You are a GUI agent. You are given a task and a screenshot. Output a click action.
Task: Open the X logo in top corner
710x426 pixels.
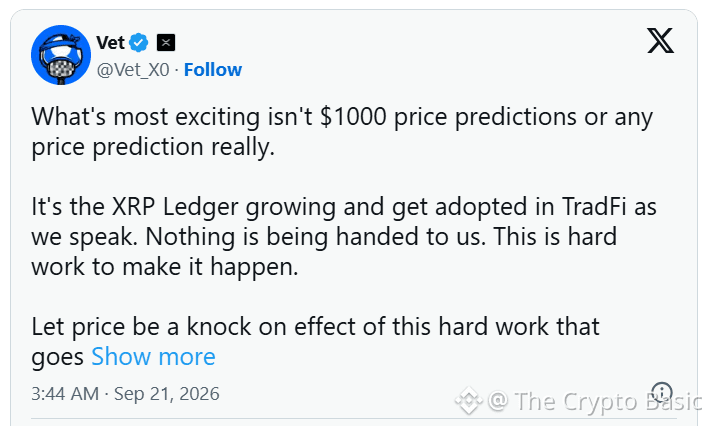pyautogui.click(x=660, y=40)
